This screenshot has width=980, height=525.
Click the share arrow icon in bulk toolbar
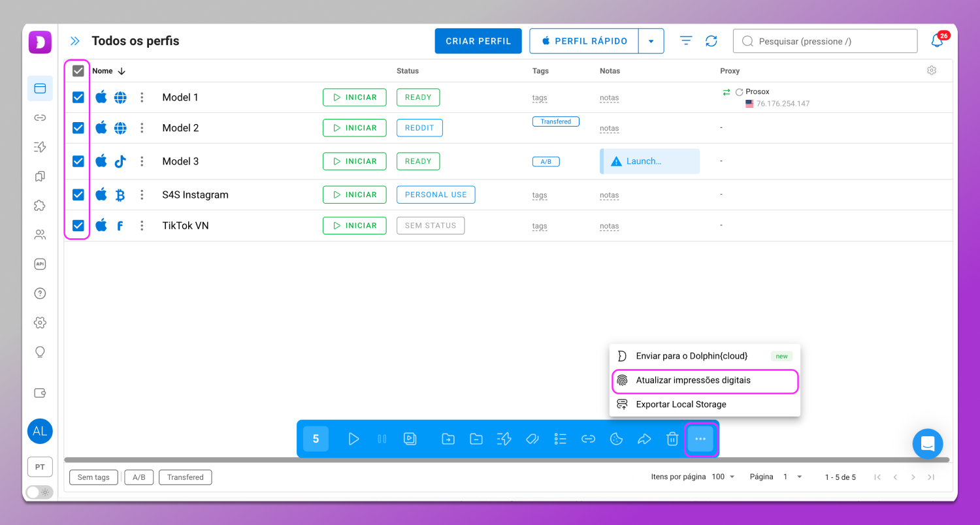(x=644, y=439)
